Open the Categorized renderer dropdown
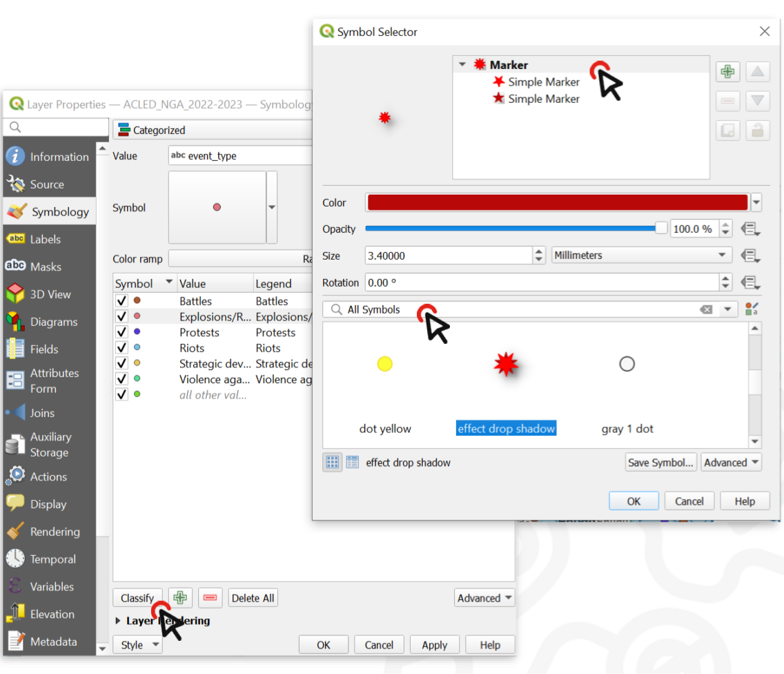 coord(214,130)
